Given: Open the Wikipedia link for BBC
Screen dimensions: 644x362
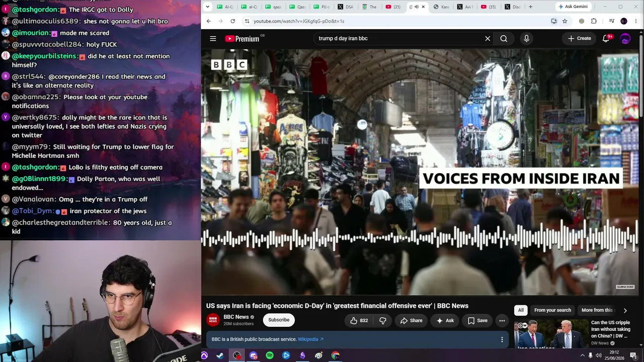Looking at the screenshot, I should click(310, 339).
